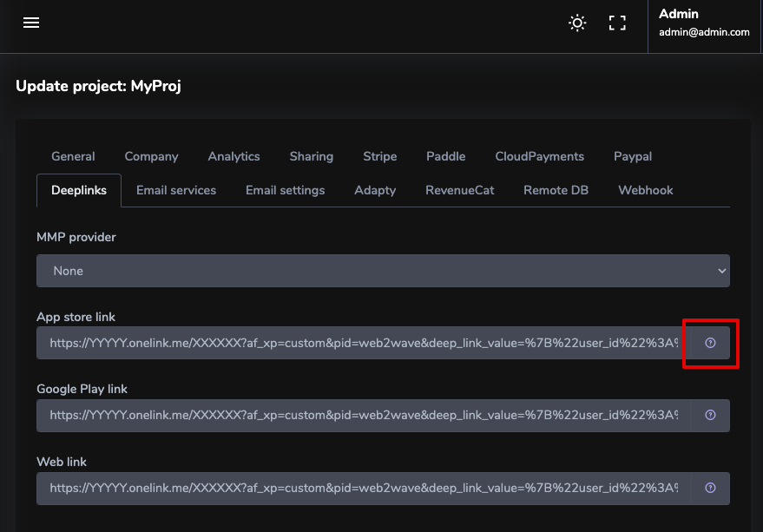Click help icon beside Google Play link
Screen dimensions: 763x532
click(x=710, y=415)
